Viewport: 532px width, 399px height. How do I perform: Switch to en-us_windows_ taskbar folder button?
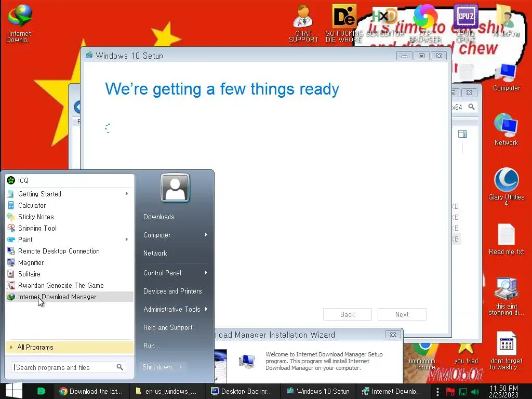click(167, 391)
